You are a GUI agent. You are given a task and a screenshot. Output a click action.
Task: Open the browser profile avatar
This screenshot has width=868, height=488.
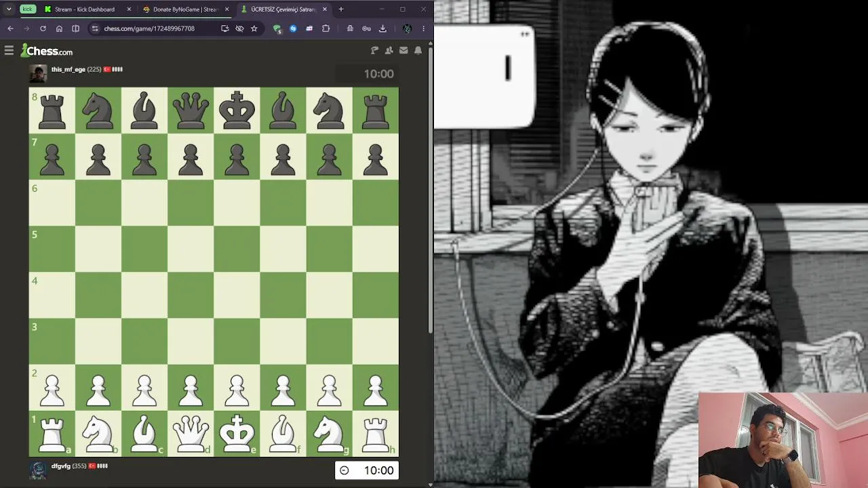pos(407,28)
